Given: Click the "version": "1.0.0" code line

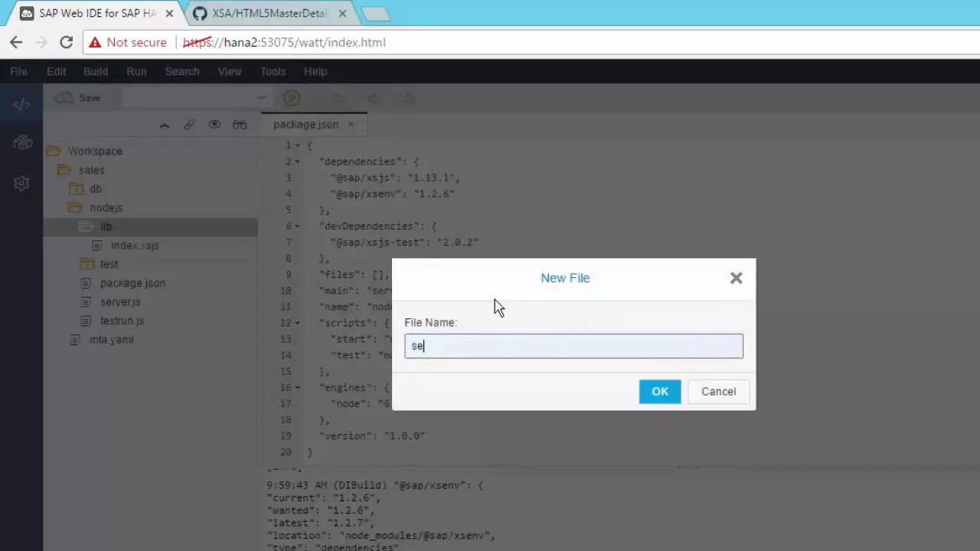Looking at the screenshot, I should 371,435.
